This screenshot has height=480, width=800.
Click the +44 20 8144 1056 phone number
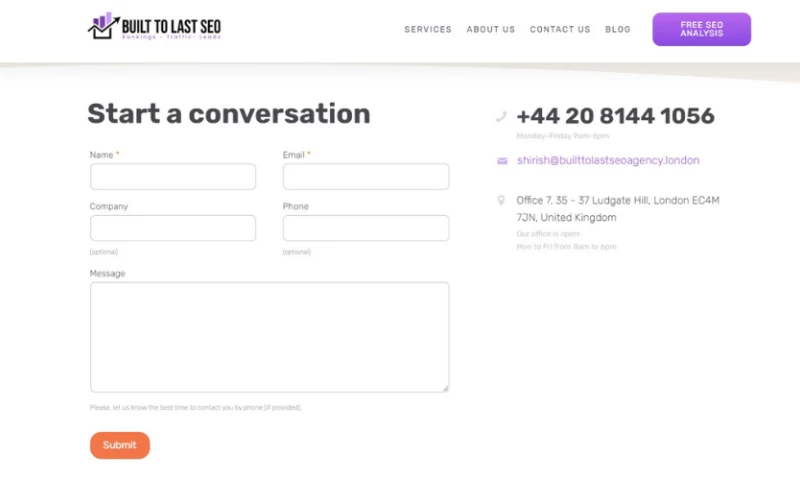point(615,116)
